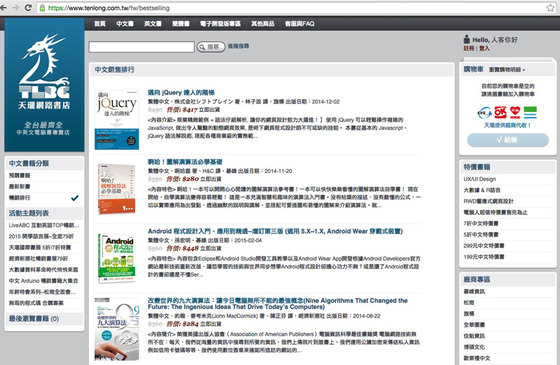This screenshot has height=365, width=560.
Task: Click the register link under Hello greeting
Action: 469,48
